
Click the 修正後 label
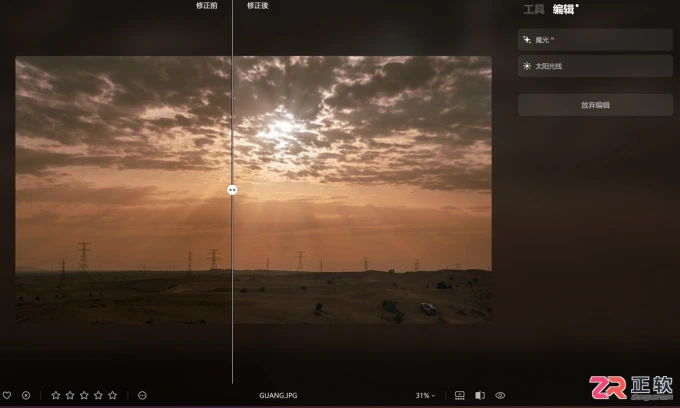(258, 6)
